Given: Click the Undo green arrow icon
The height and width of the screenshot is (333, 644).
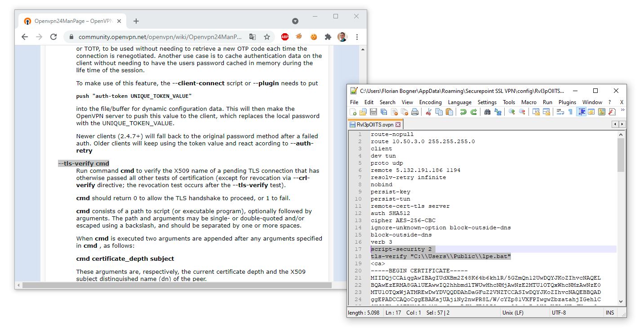Looking at the screenshot, I should (x=463, y=112).
